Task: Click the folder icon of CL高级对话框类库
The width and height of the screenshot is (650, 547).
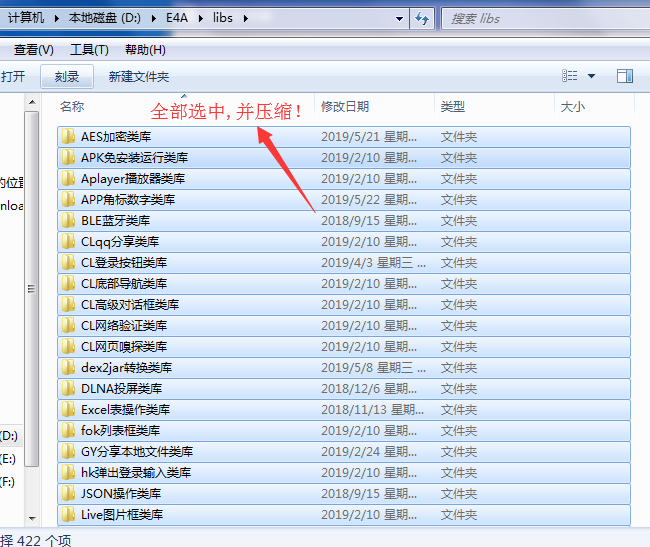Action: point(68,305)
